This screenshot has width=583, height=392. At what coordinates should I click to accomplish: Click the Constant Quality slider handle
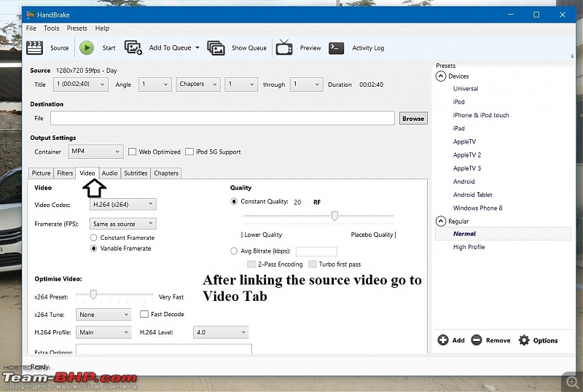[334, 216]
